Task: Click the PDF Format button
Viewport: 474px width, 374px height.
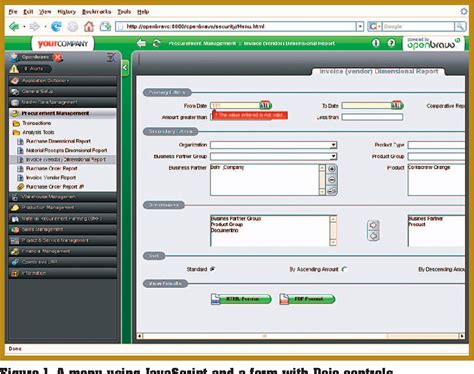Action: coord(307,299)
